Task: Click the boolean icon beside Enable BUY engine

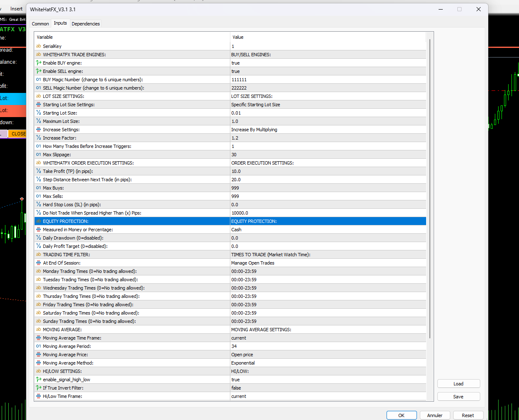Action: [38, 63]
